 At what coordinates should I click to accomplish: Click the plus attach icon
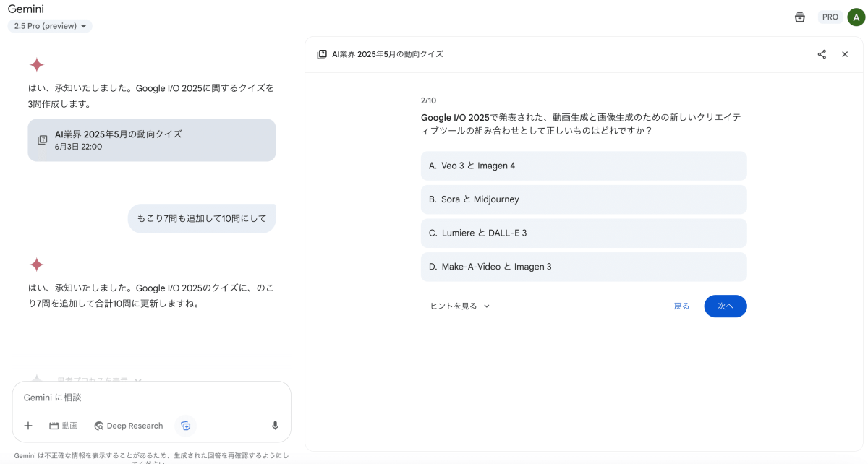[28, 426]
